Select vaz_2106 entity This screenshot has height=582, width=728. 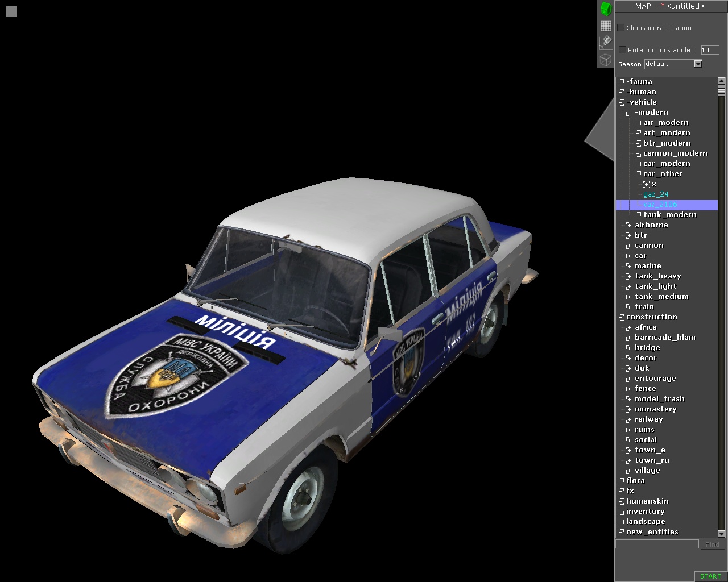pyautogui.click(x=660, y=205)
